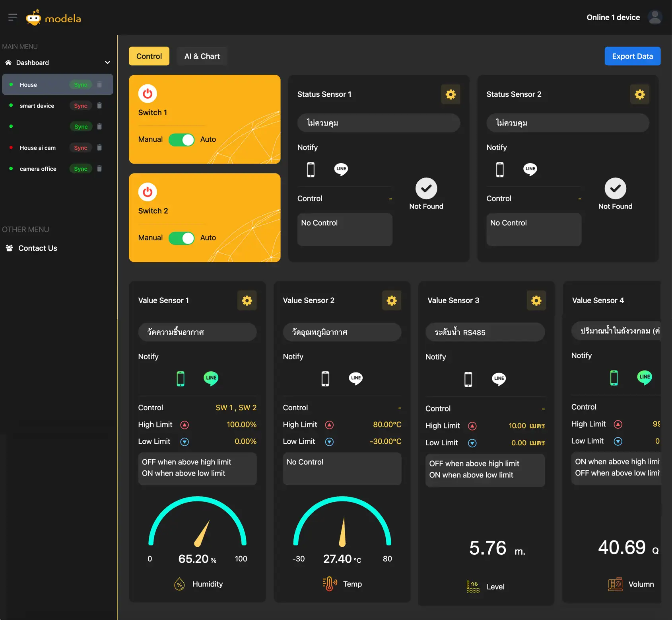This screenshot has height=620, width=672.
Task: Toggle phone notify for Value Sensor 2
Action: (x=325, y=378)
